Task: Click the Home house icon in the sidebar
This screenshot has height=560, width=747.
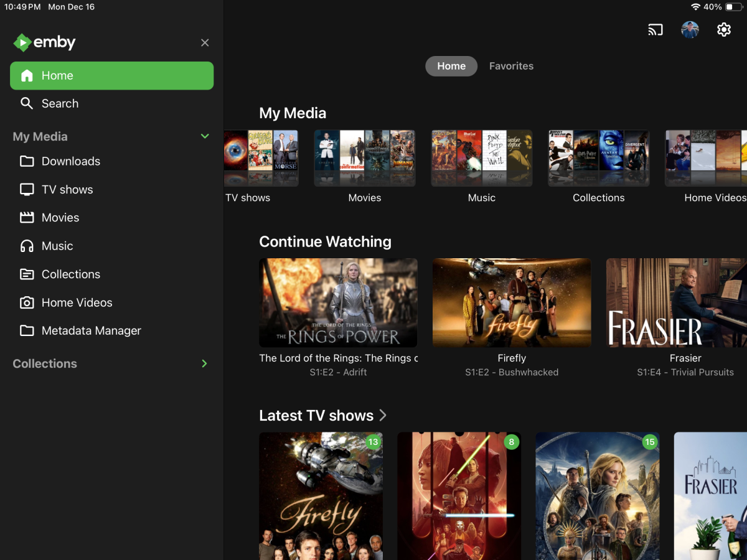Action: coord(27,75)
